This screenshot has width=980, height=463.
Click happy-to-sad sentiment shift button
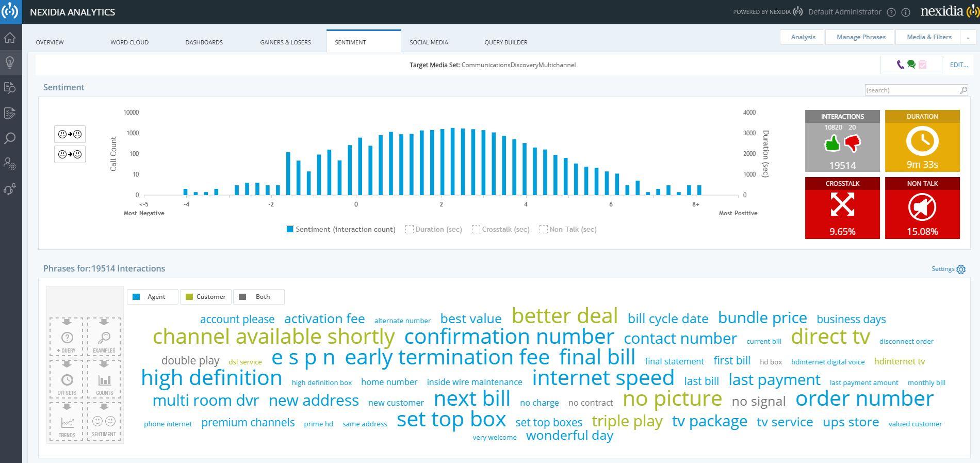point(70,134)
